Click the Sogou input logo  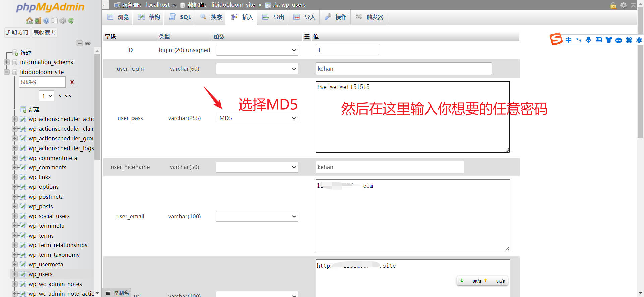[556, 39]
